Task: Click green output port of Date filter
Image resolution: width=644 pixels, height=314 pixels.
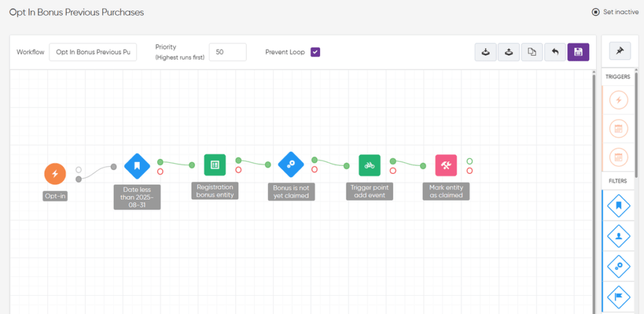Action: click(160, 162)
